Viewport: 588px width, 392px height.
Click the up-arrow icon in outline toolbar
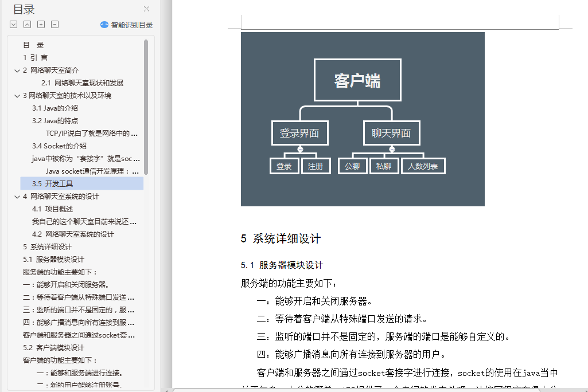coord(28,25)
